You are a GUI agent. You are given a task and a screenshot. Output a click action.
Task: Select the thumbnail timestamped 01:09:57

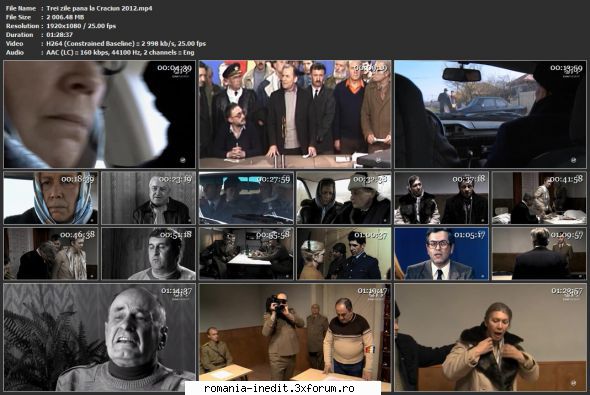tap(539, 254)
